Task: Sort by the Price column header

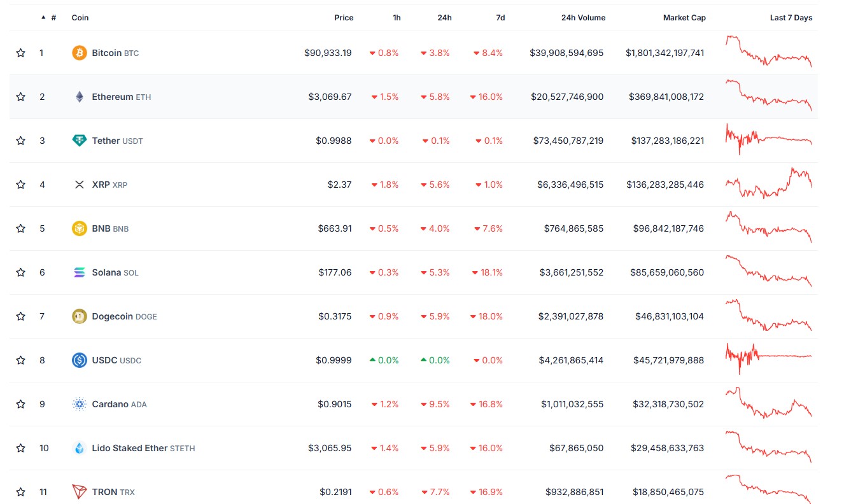Action: pyautogui.click(x=344, y=18)
